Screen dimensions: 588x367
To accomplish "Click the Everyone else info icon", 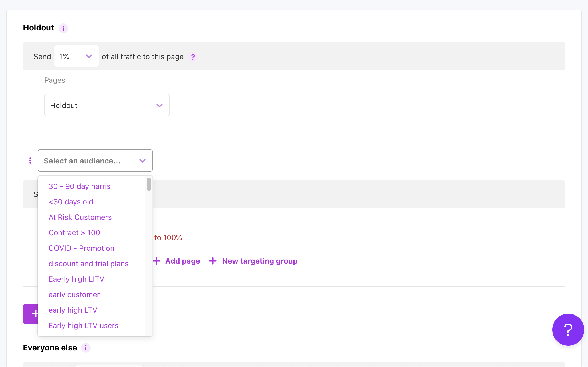I will point(86,348).
